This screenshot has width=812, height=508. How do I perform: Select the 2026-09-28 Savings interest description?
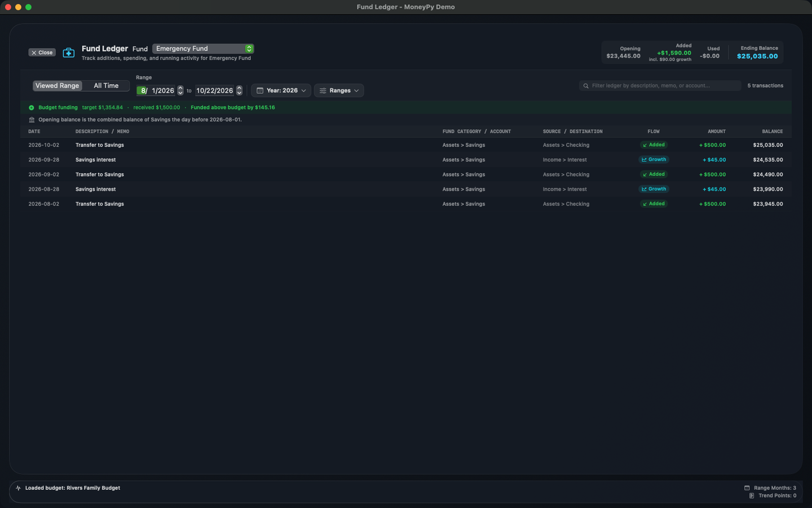click(x=95, y=160)
